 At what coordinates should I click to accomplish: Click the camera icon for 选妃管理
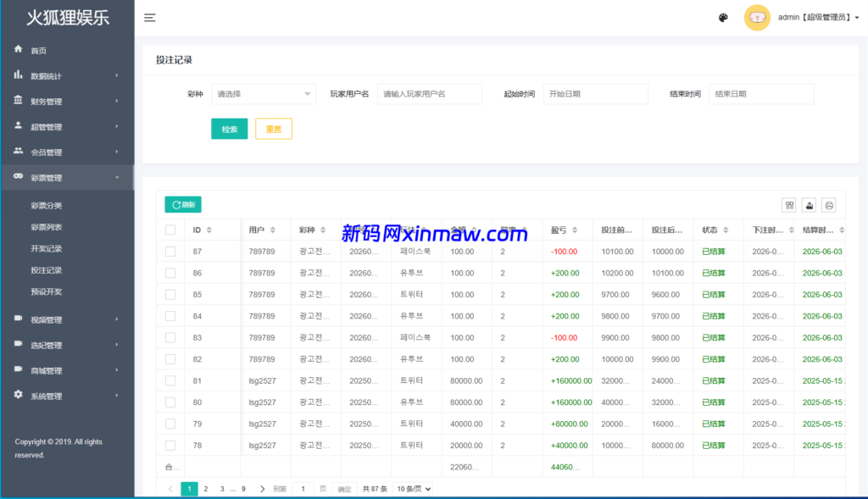(19, 344)
